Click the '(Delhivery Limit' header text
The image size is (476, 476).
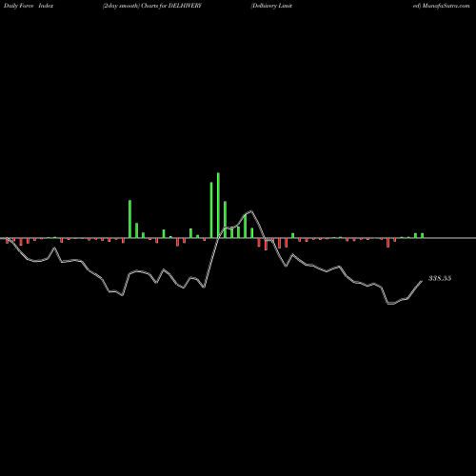[271, 6]
